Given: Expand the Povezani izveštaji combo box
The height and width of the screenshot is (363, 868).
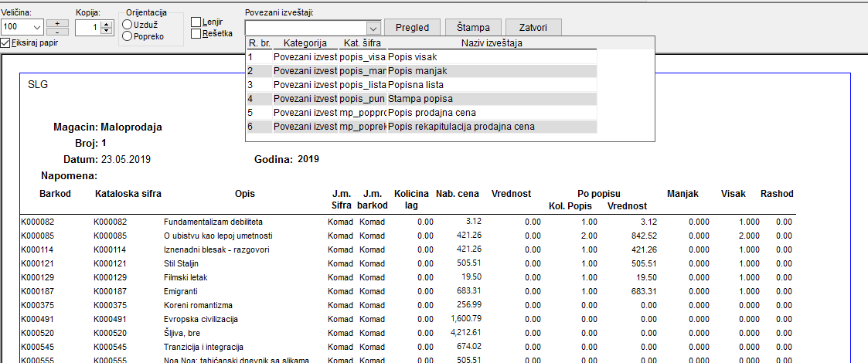Looking at the screenshot, I should click(372, 28).
